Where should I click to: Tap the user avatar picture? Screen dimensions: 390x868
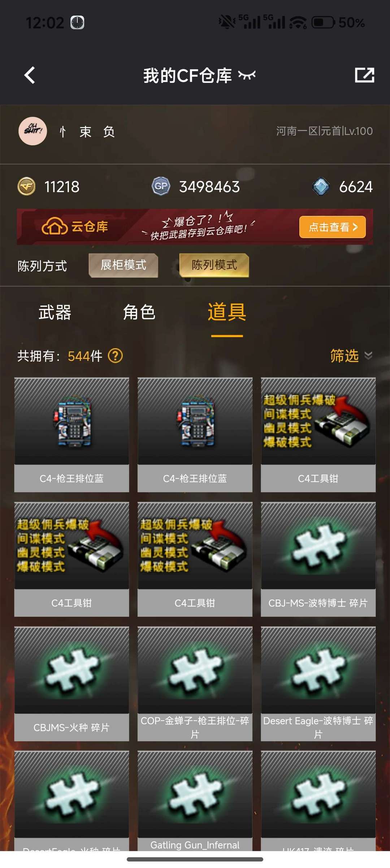point(32,131)
